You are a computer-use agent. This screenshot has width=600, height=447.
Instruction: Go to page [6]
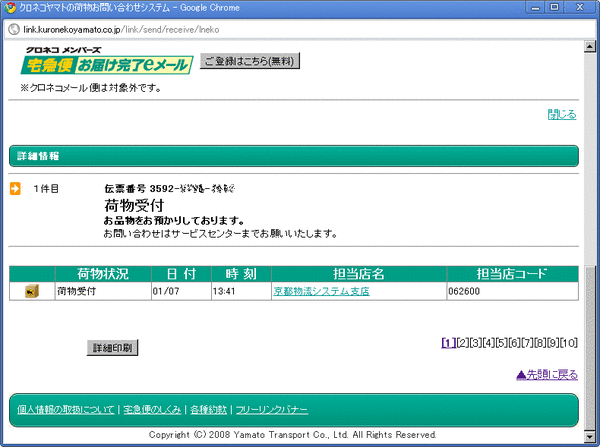(x=515, y=343)
